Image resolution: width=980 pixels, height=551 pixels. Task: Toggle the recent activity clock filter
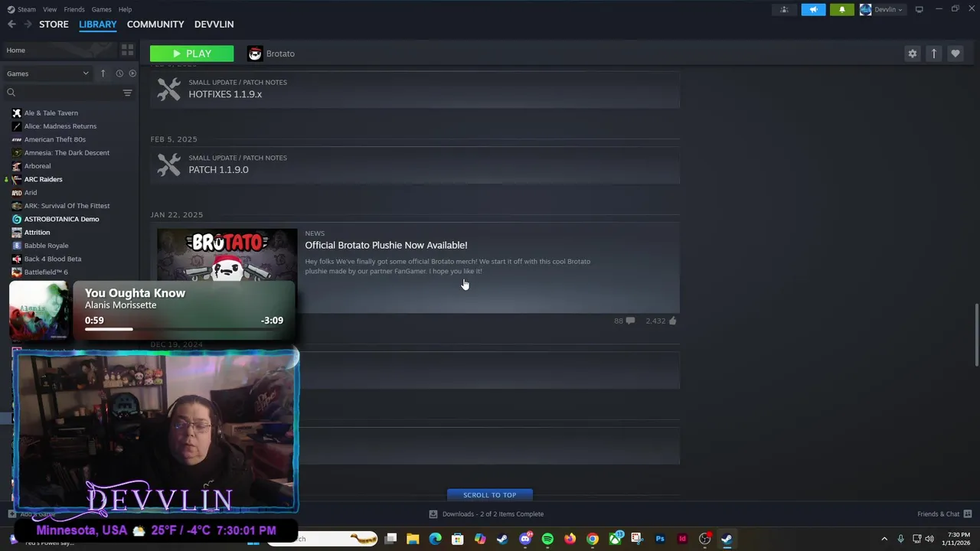coord(119,73)
